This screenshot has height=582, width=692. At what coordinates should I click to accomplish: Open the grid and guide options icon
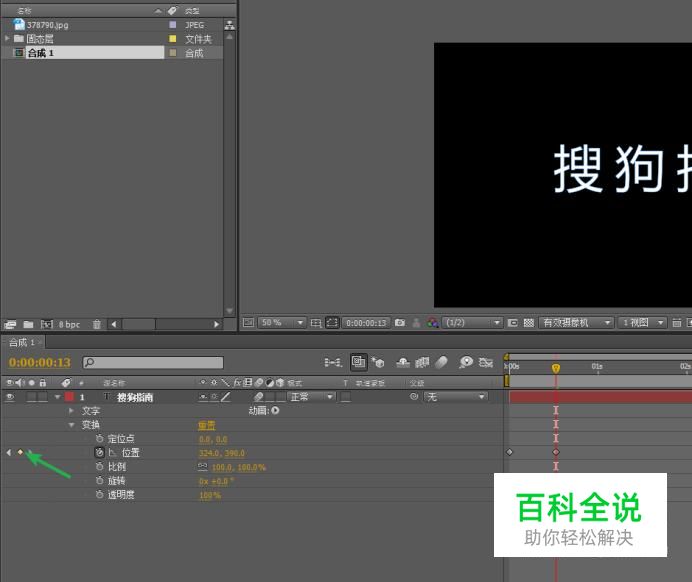pos(316,323)
